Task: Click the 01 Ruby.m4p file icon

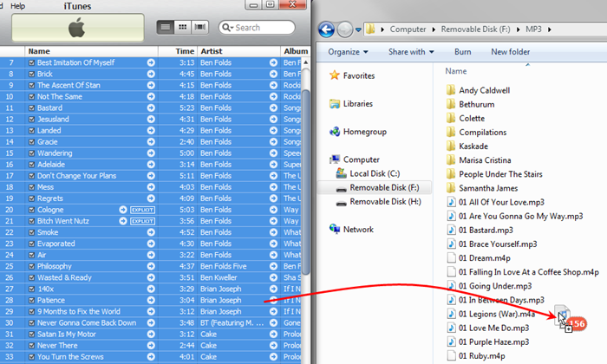Action: (x=451, y=356)
